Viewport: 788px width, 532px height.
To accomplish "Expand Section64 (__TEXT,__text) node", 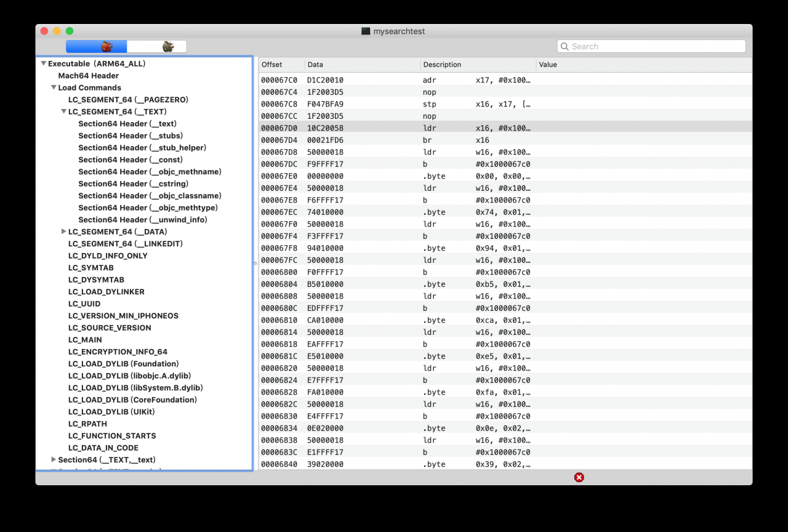I will (54, 459).
